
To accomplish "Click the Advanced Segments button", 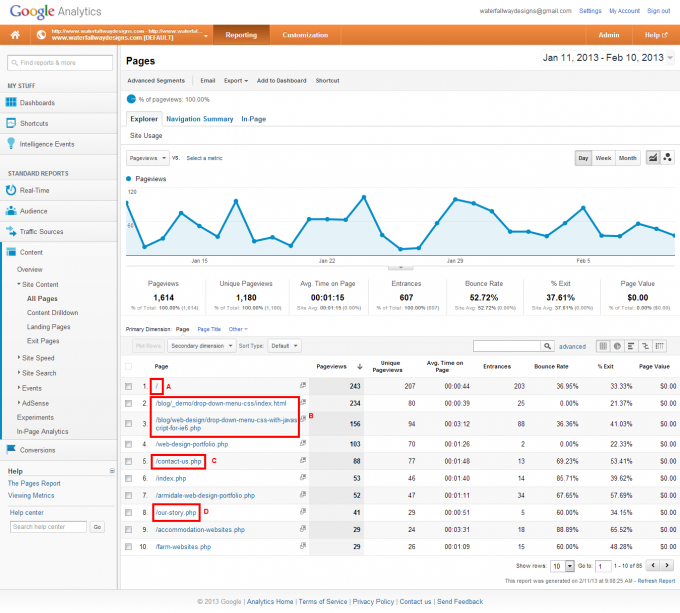I will [x=156, y=81].
